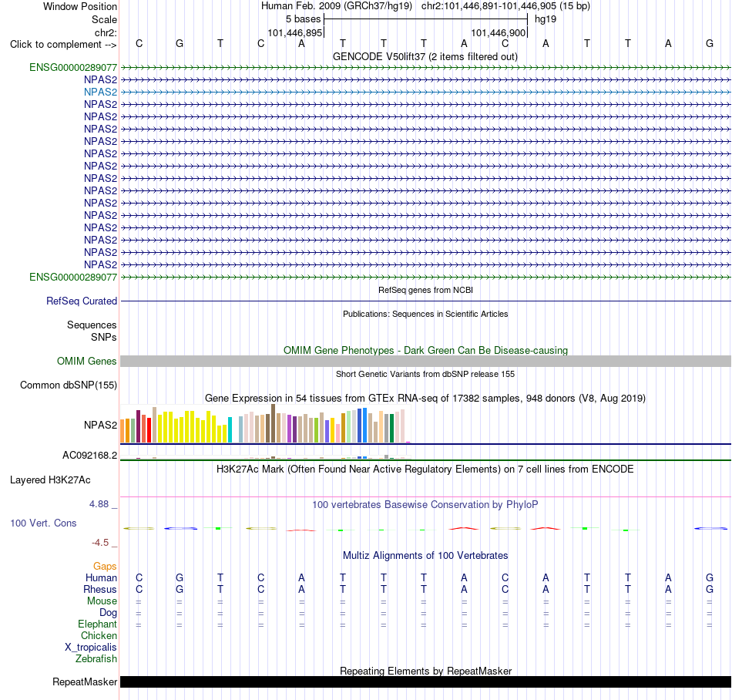
Task: Open the OMIM Gene Phenotypes track title
Action: 425,350
